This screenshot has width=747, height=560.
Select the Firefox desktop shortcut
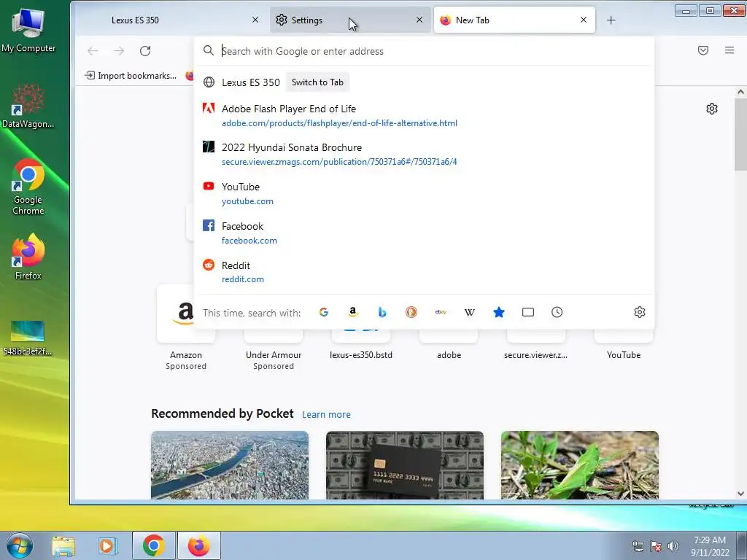click(28, 257)
